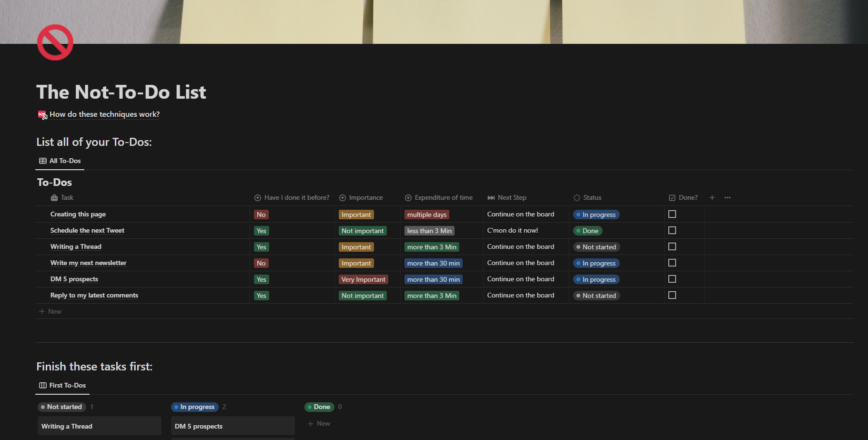The width and height of the screenshot is (868, 440).
Task: Select the First To-Dos board tab
Action: click(x=62, y=385)
